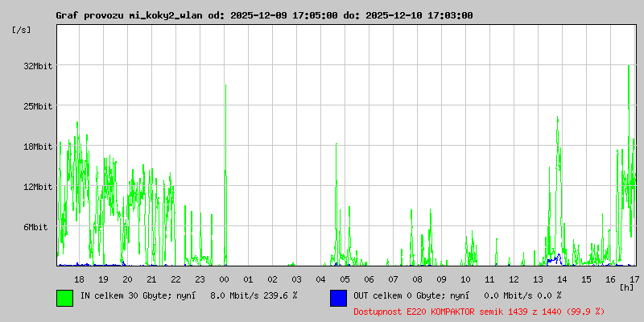The height and width of the screenshot is (322, 644).
Task: Click the hour 22 x-axis label
Action: pos(175,279)
